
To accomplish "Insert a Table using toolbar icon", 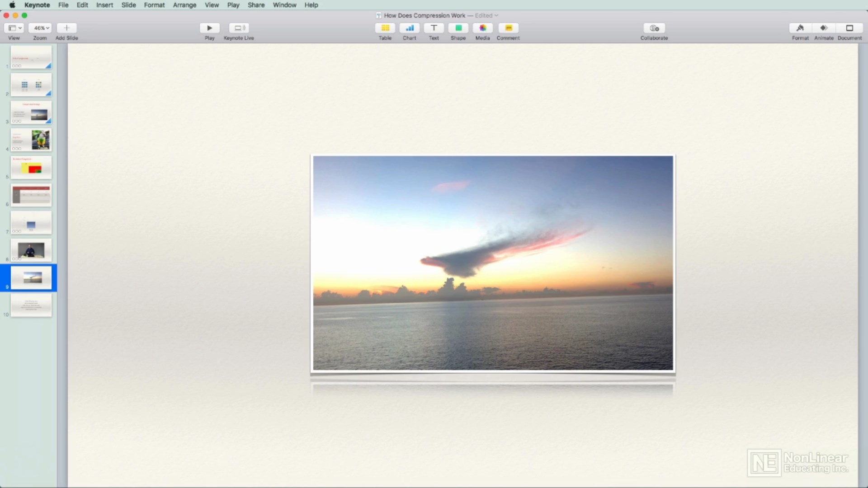I will click(385, 28).
